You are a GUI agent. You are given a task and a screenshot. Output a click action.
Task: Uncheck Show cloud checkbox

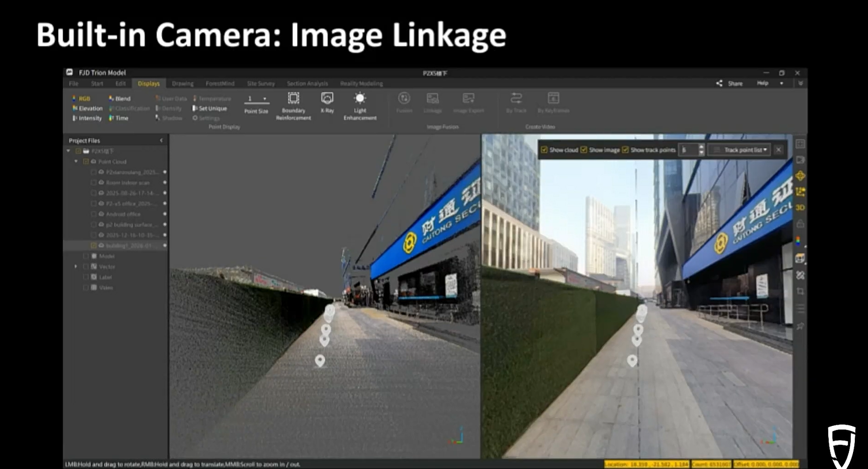tap(544, 150)
